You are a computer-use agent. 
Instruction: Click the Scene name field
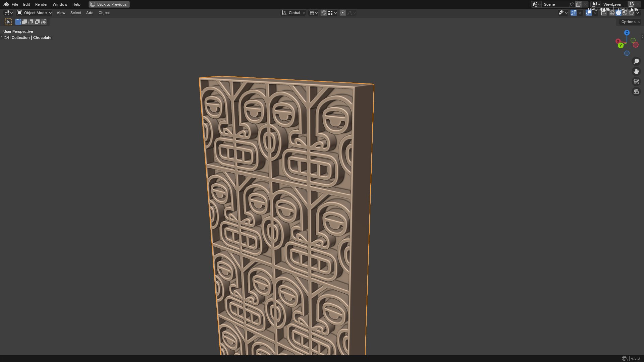pyautogui.click(x=555, y=4)
